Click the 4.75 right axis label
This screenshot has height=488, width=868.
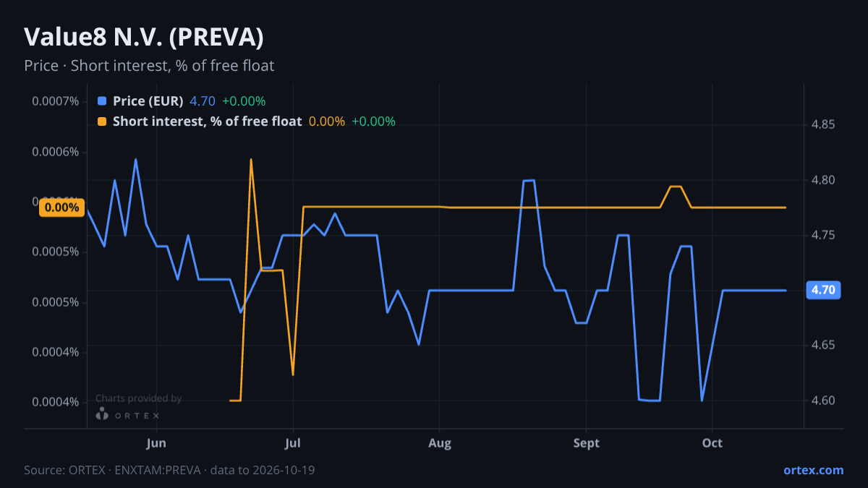[823, 235]
